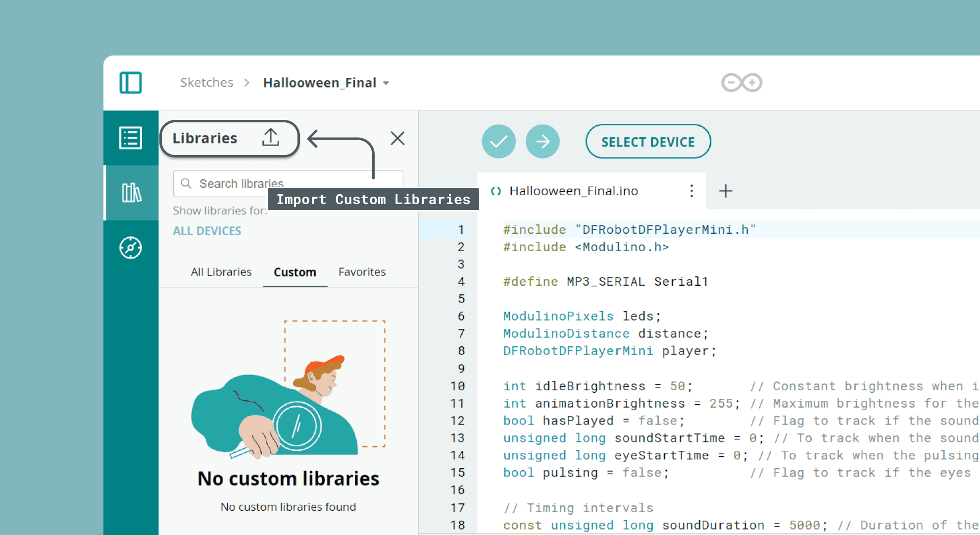Click the SELECT DEVICE button
This screenshot has width=980, height=535.
648,142
